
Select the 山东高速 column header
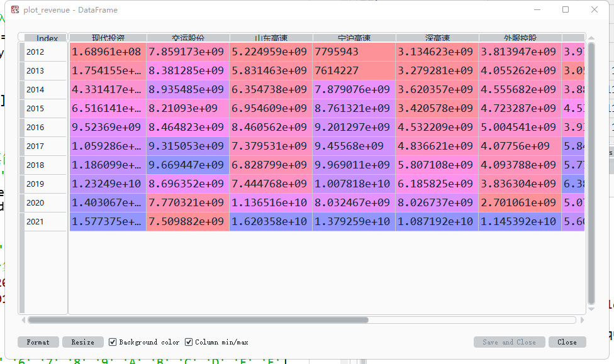coord(271,38)
